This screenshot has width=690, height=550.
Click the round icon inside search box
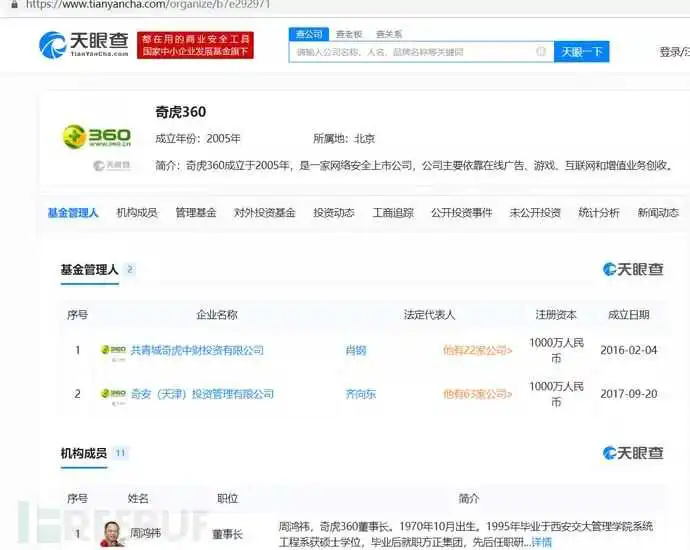tap(541, 51)
